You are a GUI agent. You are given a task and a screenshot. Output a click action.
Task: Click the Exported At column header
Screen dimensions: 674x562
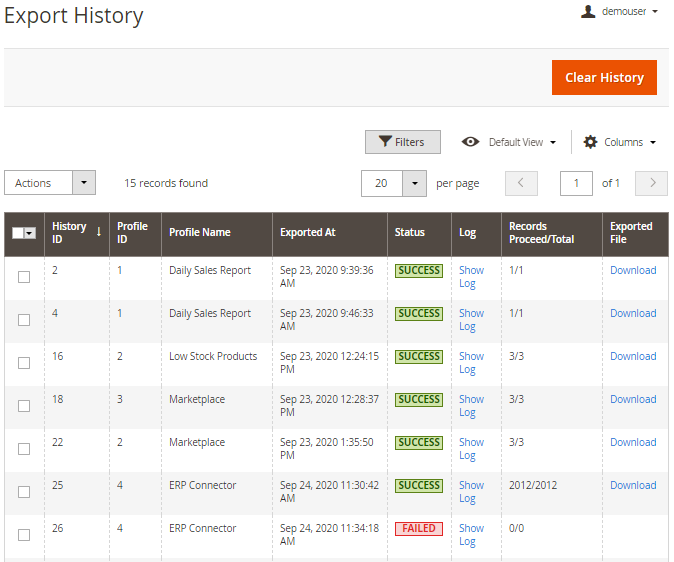pyautogui.click(x=308, y=232)
